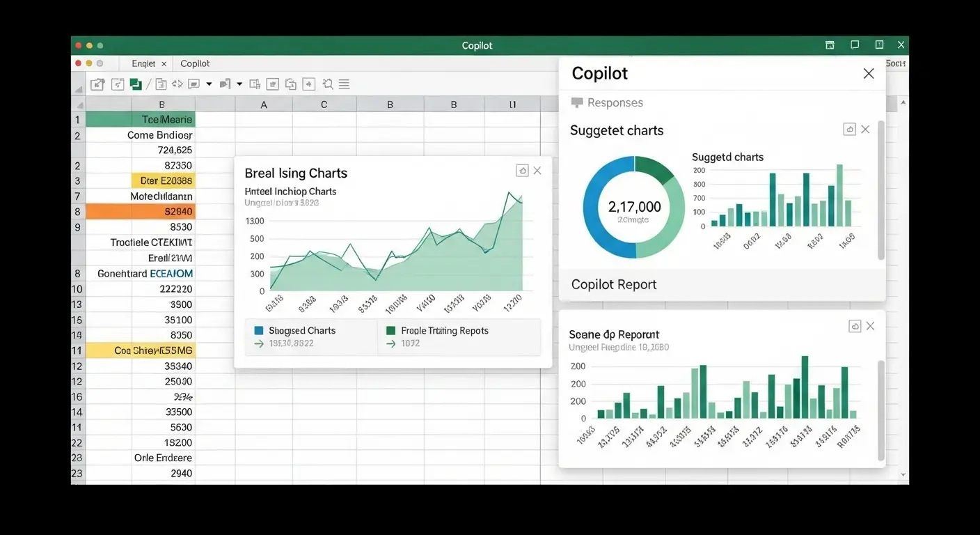Pin the Suggetet charts card
This screenshot has height=535, width=980.
849,129
